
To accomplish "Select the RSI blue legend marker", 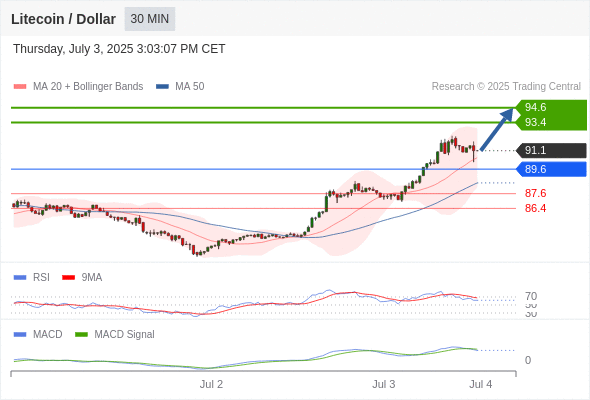I will [20, 278].
